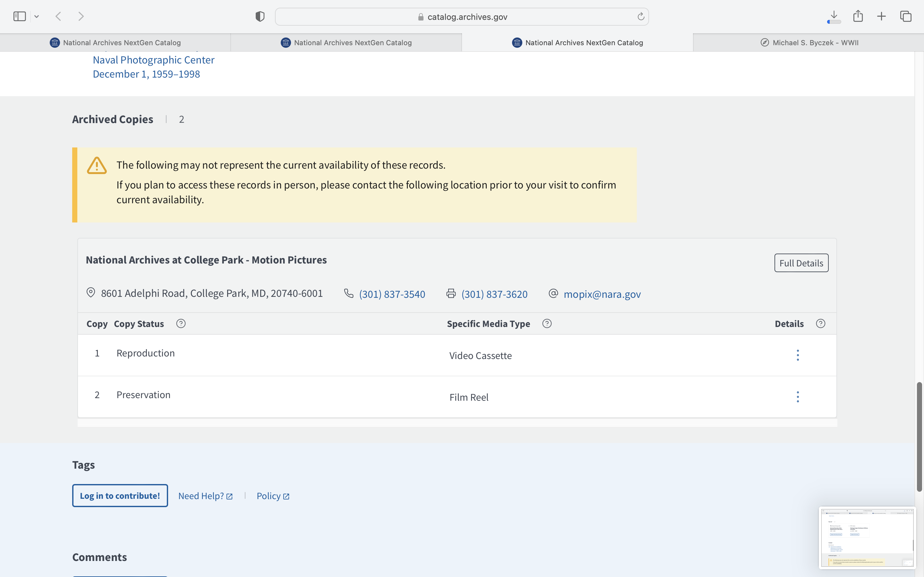Viewport: 924px width, 577px height.
Task: Open details menu for Preservation copy
Action: [798, 397]
